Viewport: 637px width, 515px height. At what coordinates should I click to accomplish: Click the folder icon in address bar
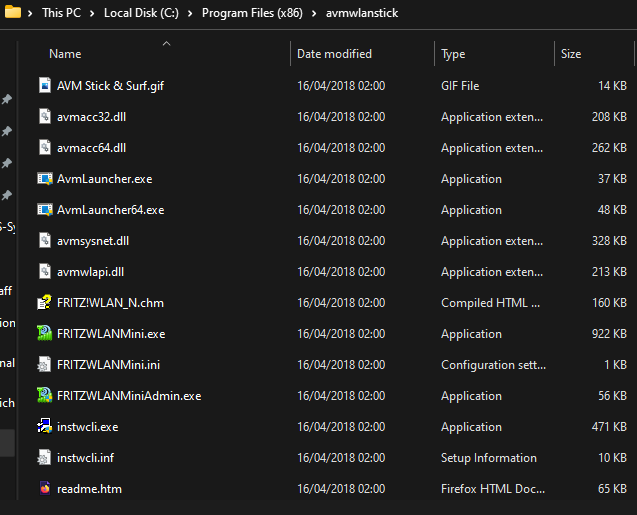click(x=13, y=12)
